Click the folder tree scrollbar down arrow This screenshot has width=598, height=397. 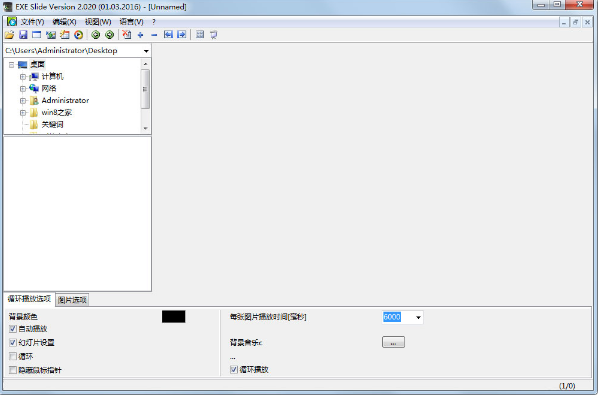click(x=145, y=129)
